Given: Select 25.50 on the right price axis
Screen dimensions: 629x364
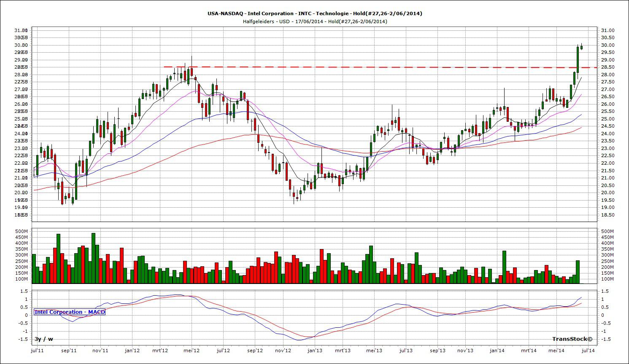Looking at the screenshot, I should (607, 112).
